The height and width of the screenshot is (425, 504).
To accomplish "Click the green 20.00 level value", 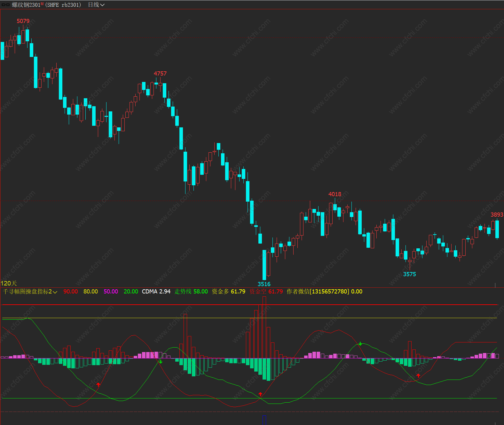I will click(131, 292).
